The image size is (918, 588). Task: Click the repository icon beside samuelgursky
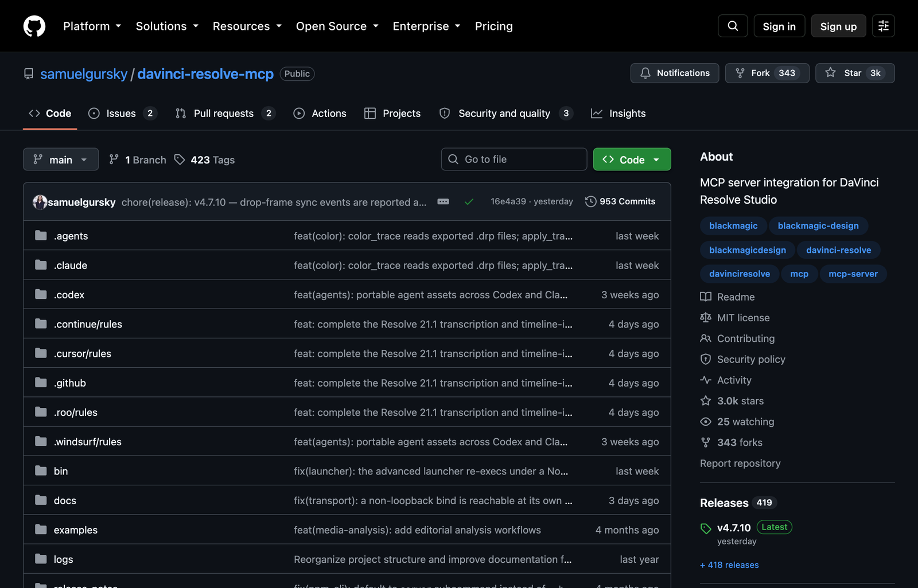tap(29, 74)
